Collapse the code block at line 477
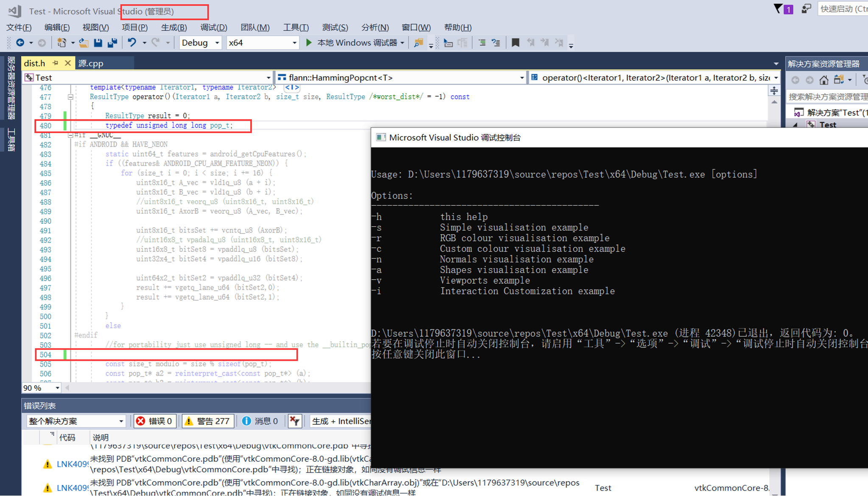Screen dimensions: 868x496 tap(70, 97)
